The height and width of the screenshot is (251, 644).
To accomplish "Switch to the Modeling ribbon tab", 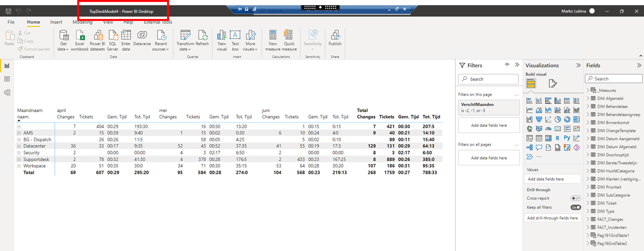I will click(83, 22).
